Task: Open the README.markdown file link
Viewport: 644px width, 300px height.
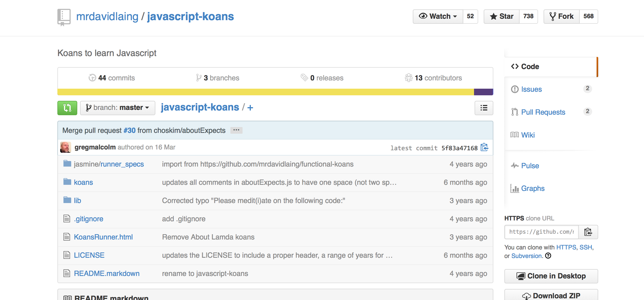Action: point(107,273)
